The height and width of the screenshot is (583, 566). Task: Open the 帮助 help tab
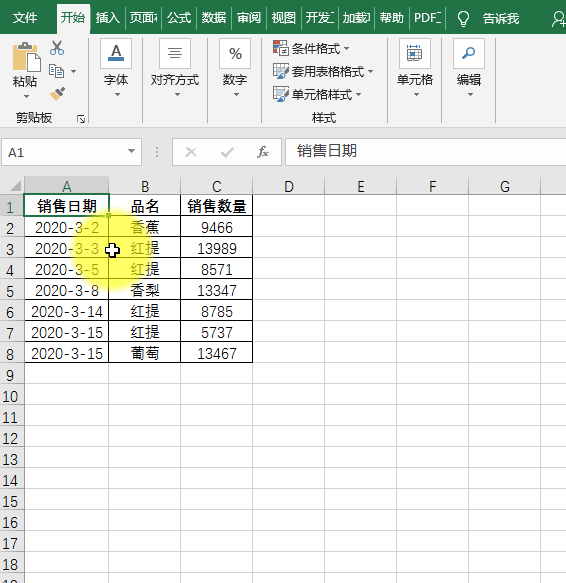(x=391, y=18)
